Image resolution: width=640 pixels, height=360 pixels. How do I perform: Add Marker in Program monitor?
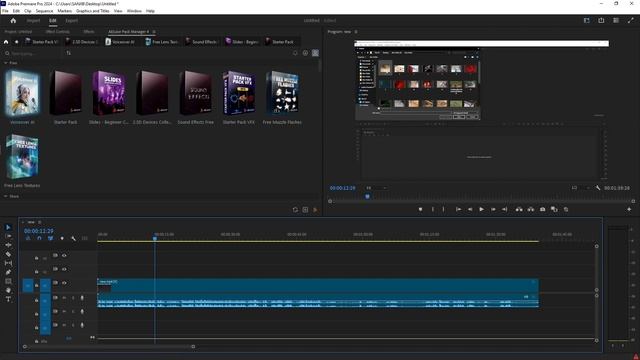pyautogui.click(x=420, y=209)
